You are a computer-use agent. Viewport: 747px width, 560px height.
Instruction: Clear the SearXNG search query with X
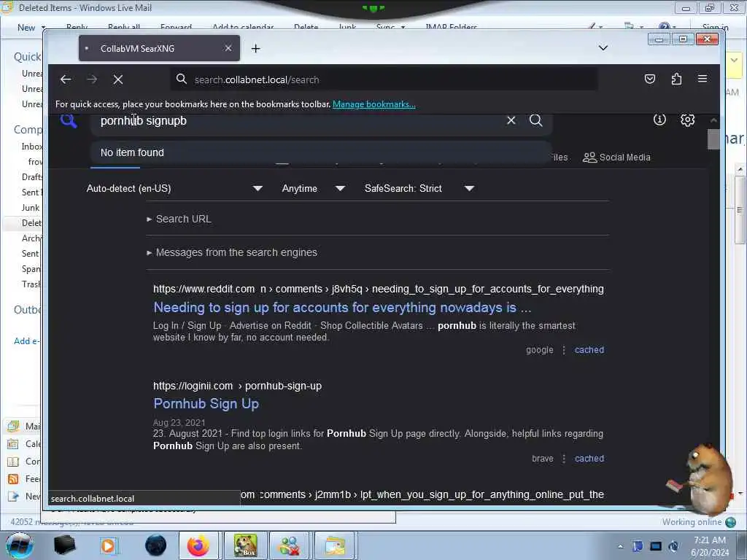point(511,120)
